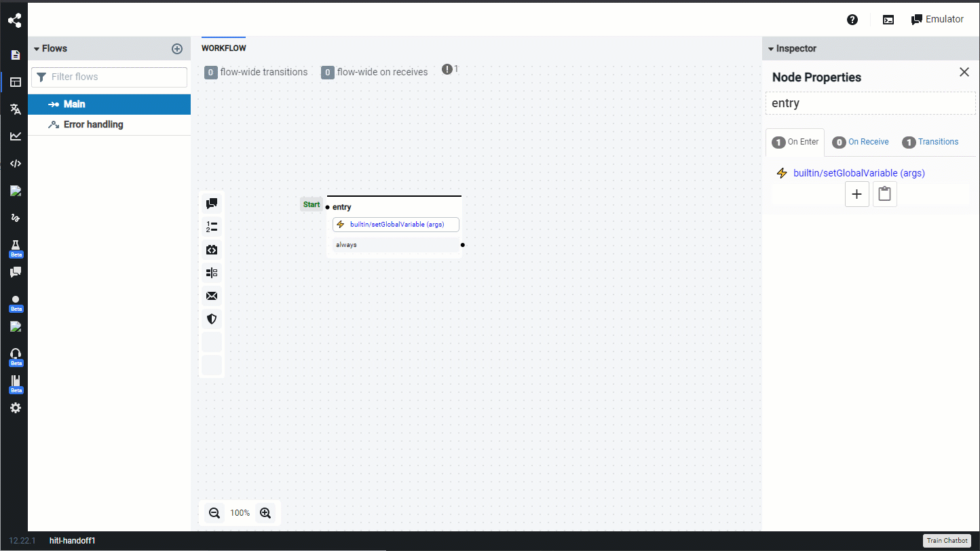Select the envelope node tool

[x=212, y=296]
